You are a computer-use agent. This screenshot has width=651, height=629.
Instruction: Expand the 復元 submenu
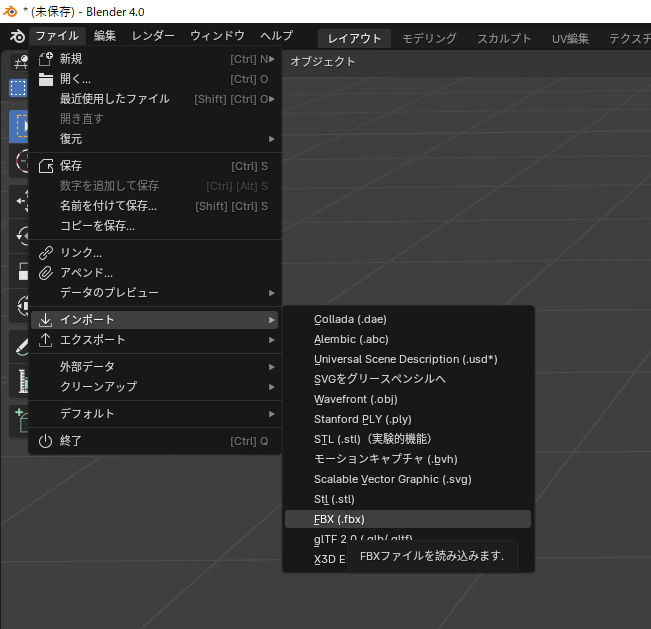point(155,139)
